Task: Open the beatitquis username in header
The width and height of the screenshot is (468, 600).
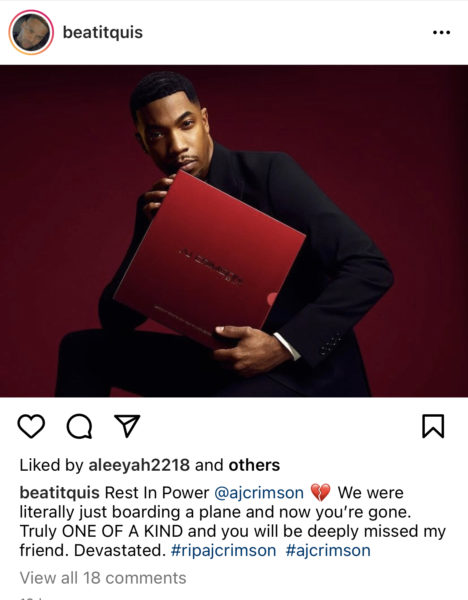Action: [103, 32]
